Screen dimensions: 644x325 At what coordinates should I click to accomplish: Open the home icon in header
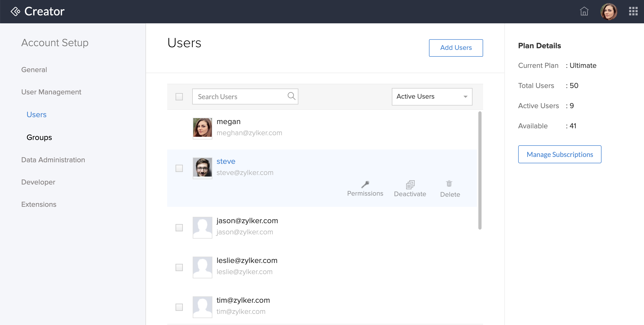click(584, 11)
